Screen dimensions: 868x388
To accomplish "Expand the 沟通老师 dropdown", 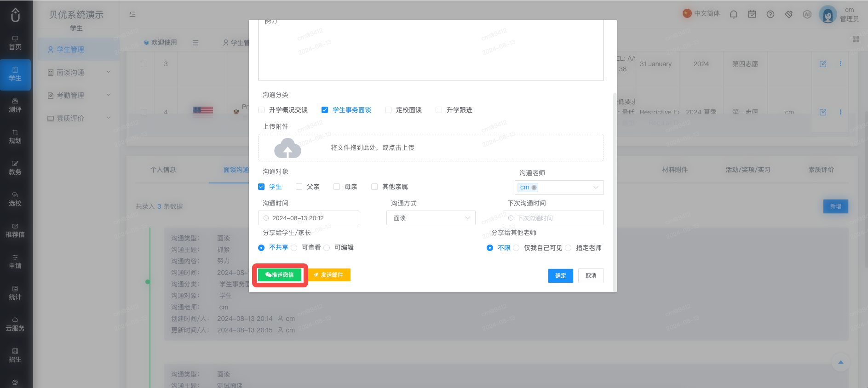I will pyautogui.click(x=559, y=188).
